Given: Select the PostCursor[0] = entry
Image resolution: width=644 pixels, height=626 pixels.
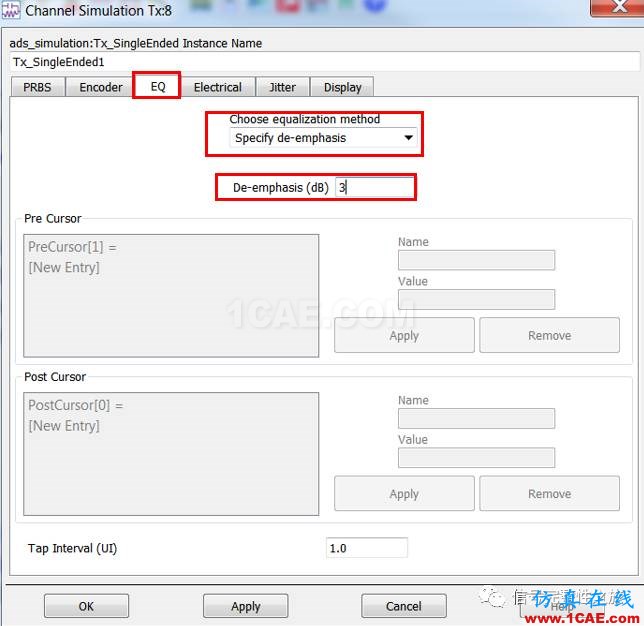Looking at the screenshot, I should 76,405.
